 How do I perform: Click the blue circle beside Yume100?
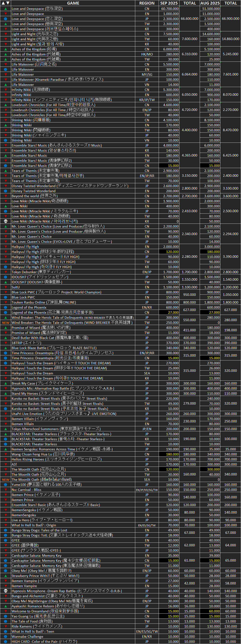[6, 484]
